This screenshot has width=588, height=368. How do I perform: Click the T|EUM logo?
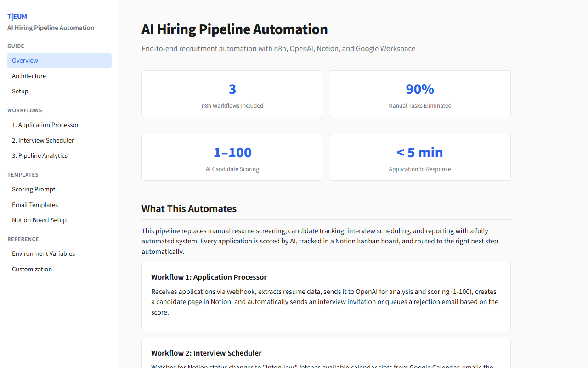click(x=17, y=16)
